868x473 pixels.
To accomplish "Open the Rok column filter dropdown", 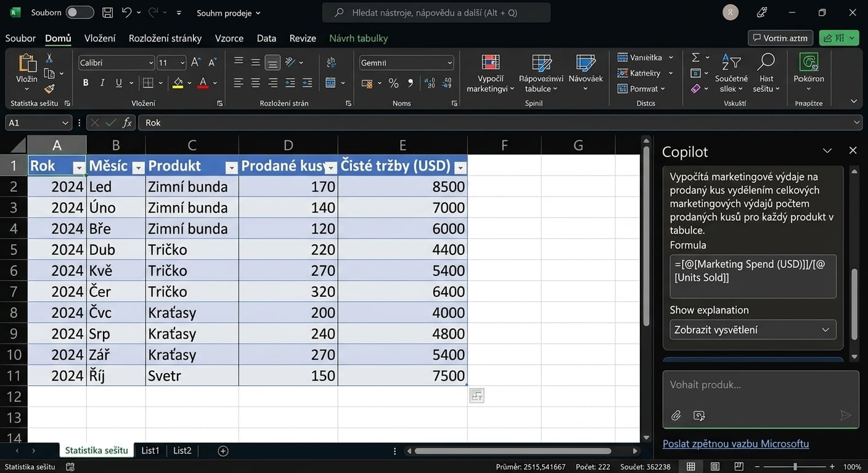I will coord(78,167).
